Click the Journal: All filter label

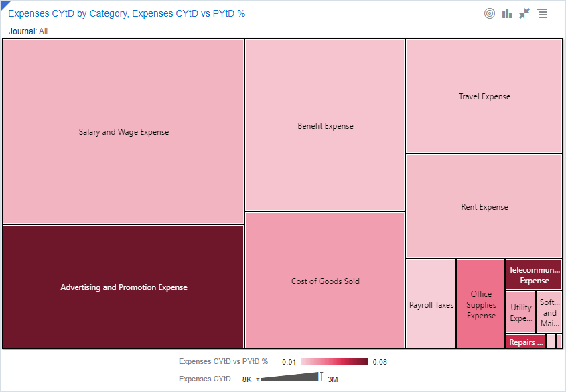tap(28, 31)
